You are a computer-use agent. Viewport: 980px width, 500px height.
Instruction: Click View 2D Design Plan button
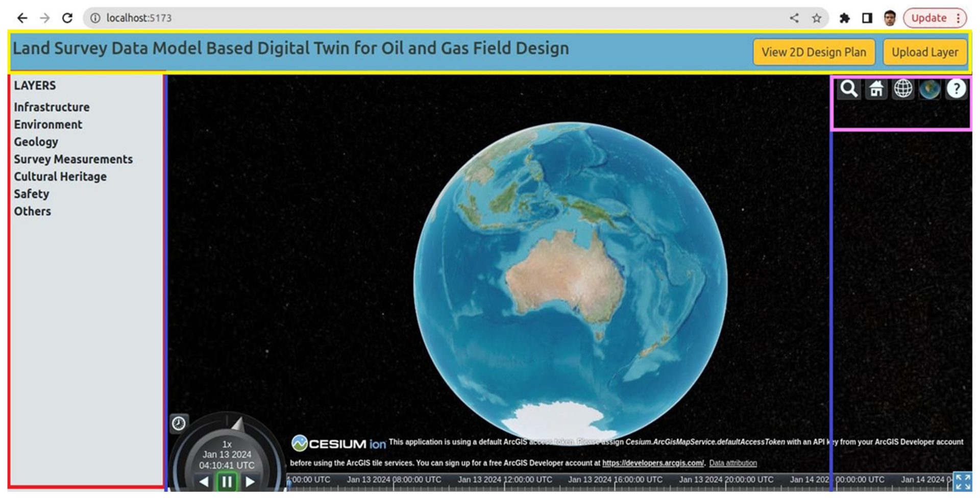point(814,52)
